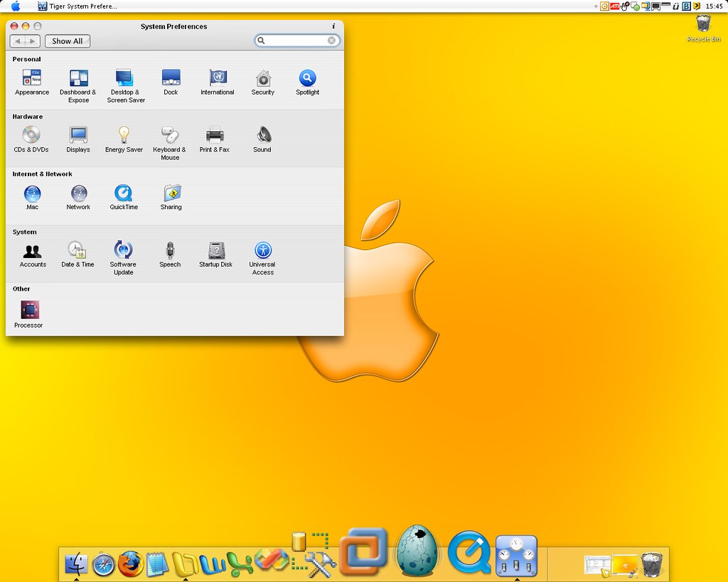Open the desktop wallpaper thumbnail in dock
The width and height of the screenshot is (728, 582).
625,565
